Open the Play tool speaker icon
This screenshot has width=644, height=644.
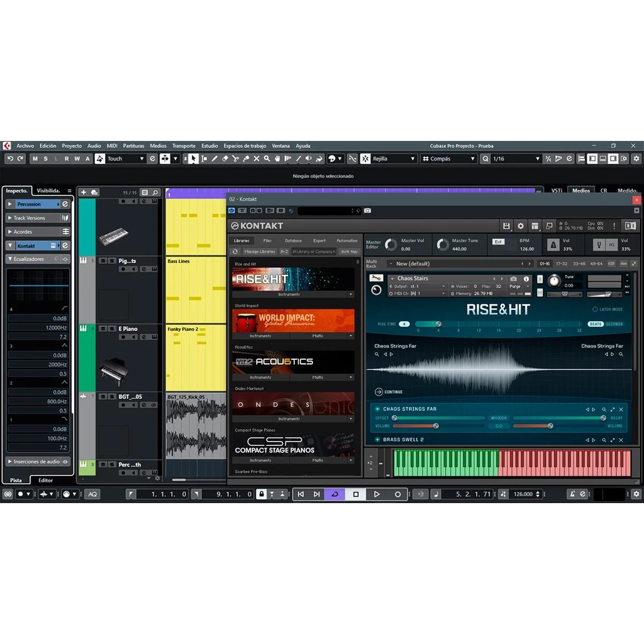click(308, 158)
